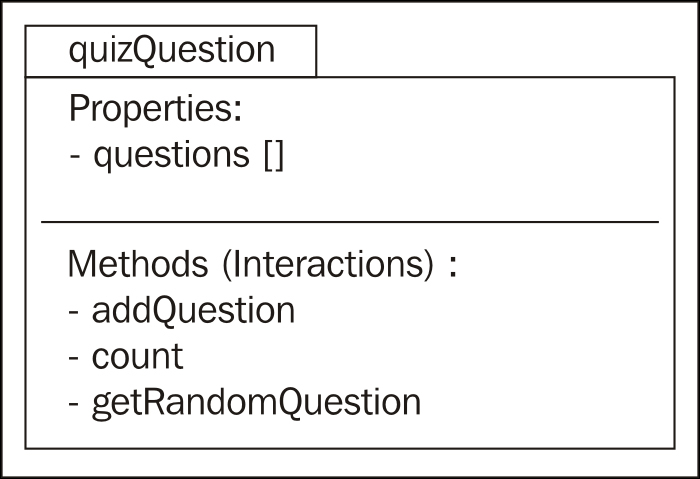Select the count method
This screenshot has width=700, height=479.
138,357
